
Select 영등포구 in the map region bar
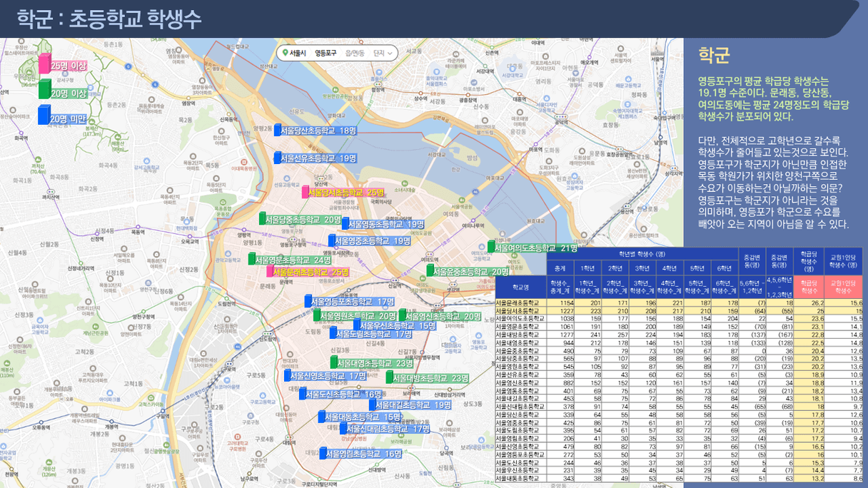(x=325, y=53)
